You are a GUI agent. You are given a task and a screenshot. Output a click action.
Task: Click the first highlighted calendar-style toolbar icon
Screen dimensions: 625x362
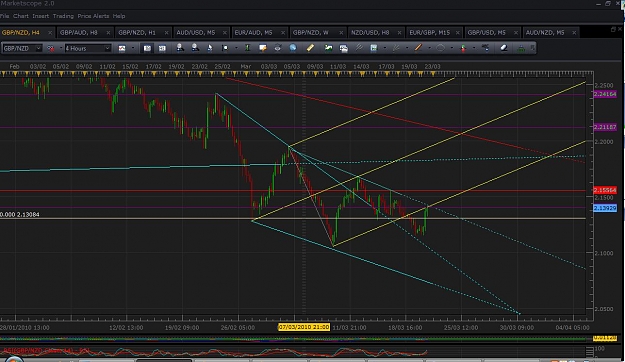[147, 48]
